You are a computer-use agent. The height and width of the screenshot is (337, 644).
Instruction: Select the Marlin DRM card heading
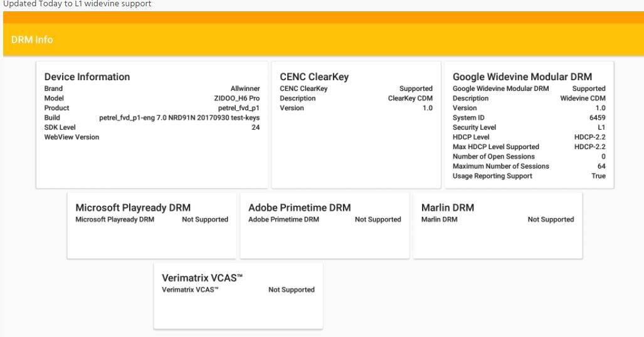[x=448, y=207]
